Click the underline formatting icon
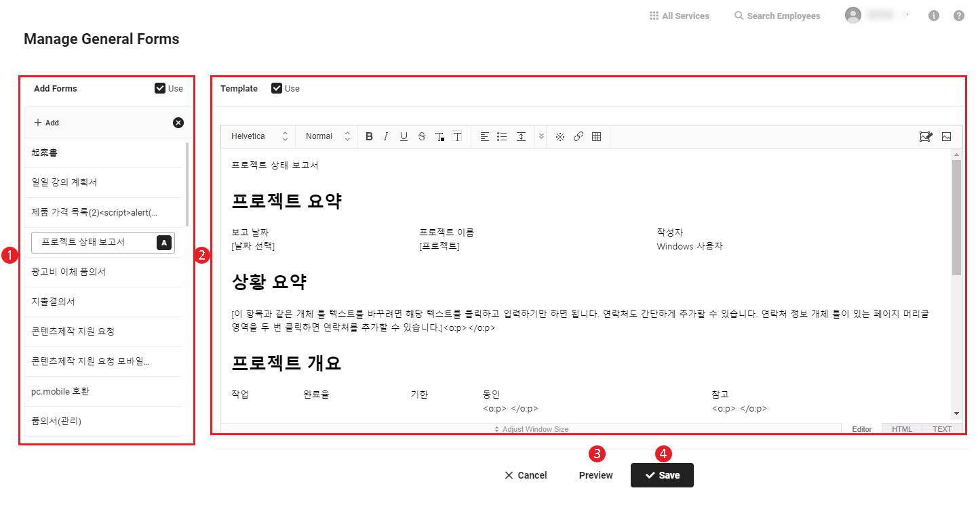This screenshot has width=980, height=522. pyautogui.click(x=404, y=136)
